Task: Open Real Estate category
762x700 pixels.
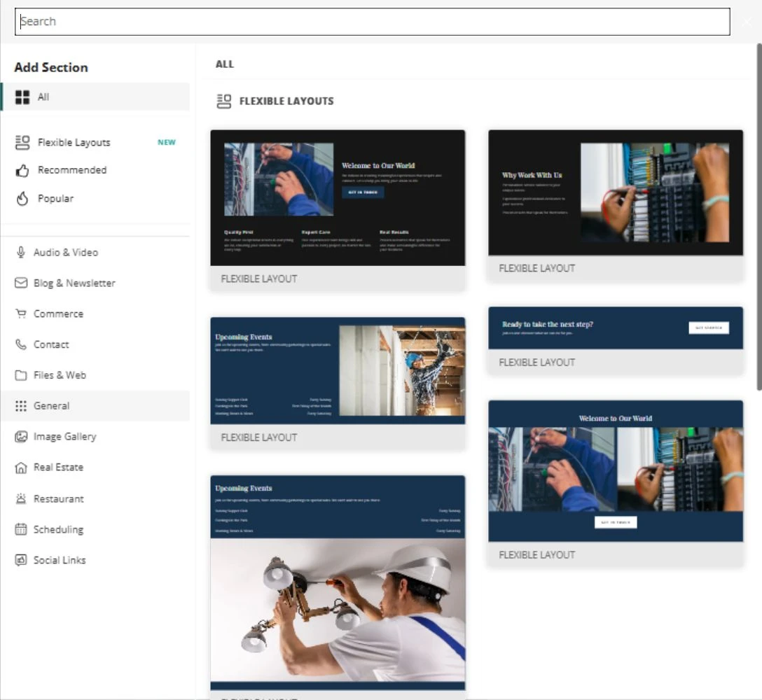Action: 96,468
